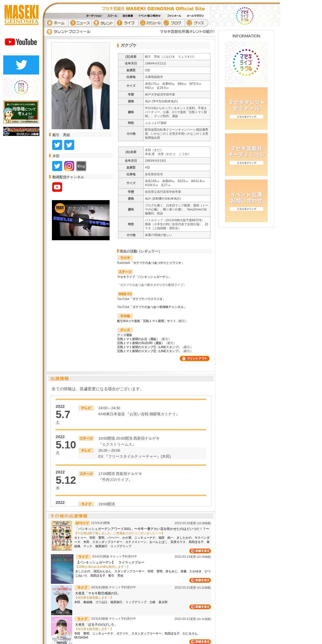Screen dimensions: 322x644
Task: Go to ニュース in the navigation bar
Action: (x=80, y=23)
